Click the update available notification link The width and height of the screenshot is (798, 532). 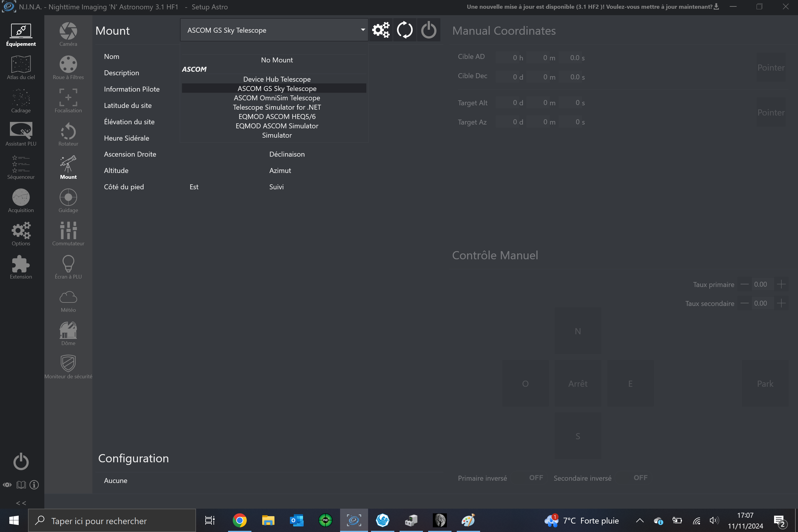(592, 7)
